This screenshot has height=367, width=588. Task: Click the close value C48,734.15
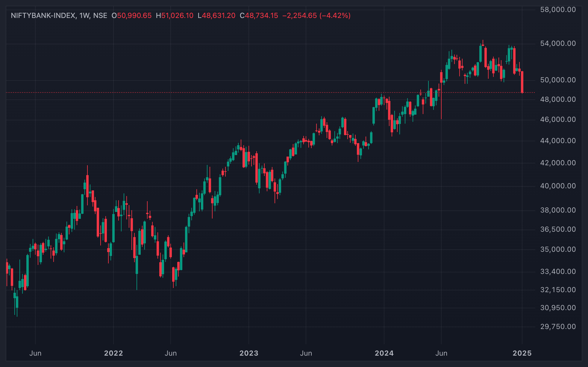click(259, 16)
